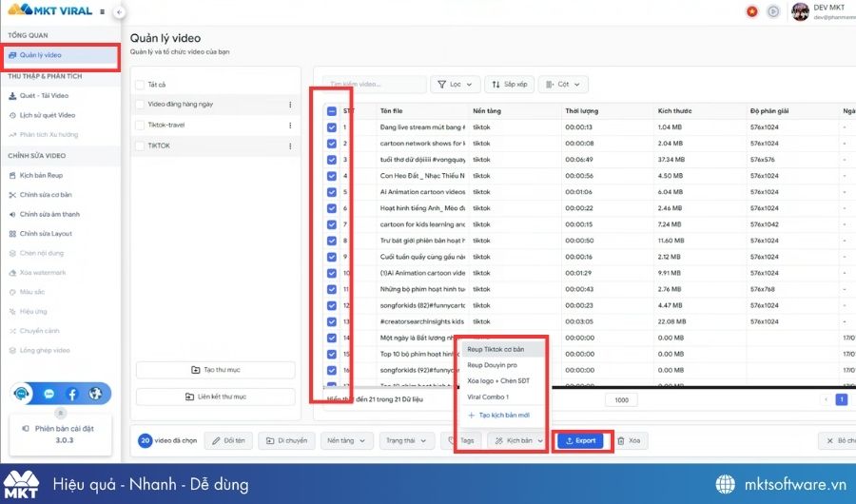Sort by Kích thước column header
The height and width of the screenshot is (504, 856).
tap(674, 111)
